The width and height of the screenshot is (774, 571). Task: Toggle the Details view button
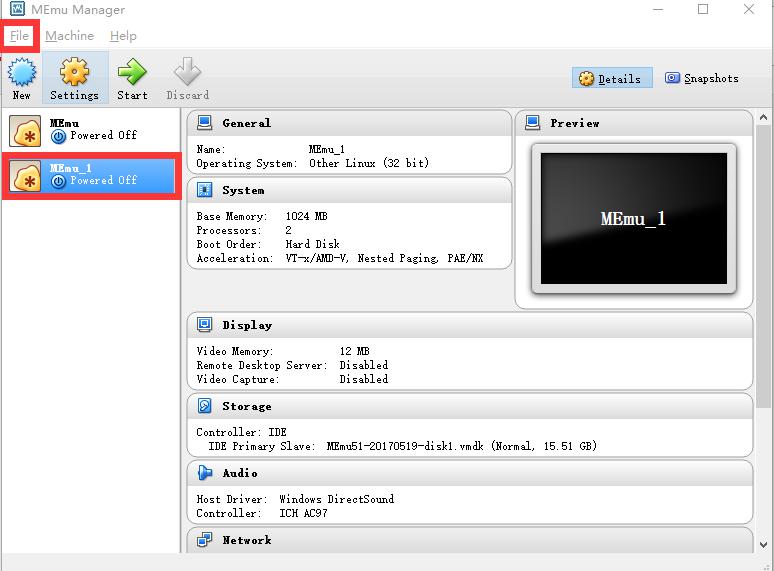tap(612, 79)
